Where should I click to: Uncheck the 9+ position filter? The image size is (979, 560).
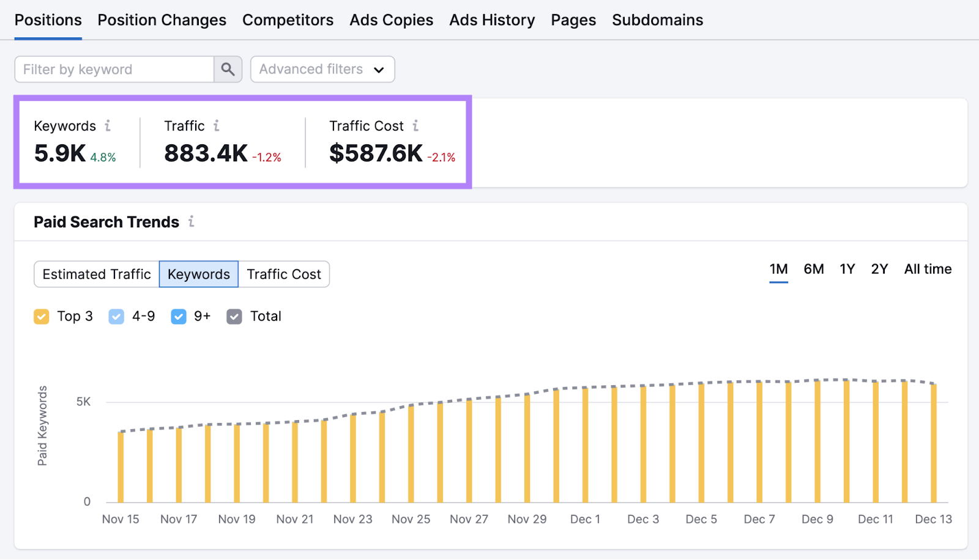178,316
